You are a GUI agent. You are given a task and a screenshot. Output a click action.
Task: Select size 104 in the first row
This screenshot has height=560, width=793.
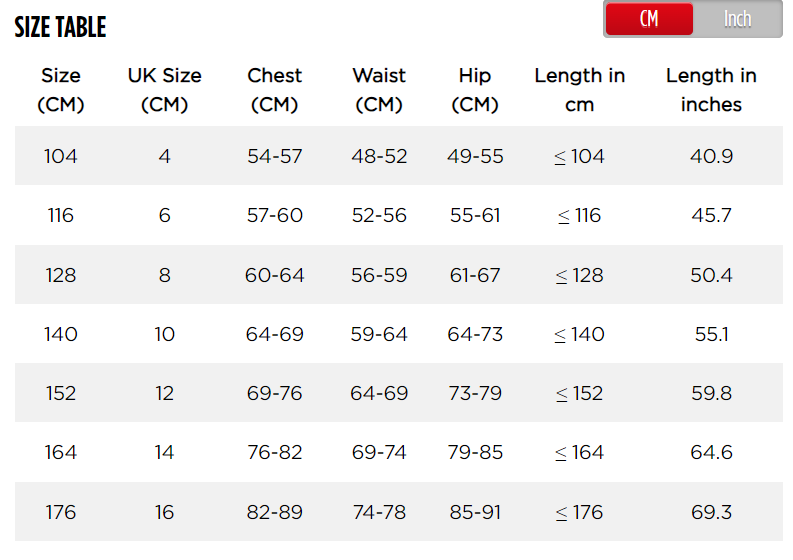tap(61, 156)
